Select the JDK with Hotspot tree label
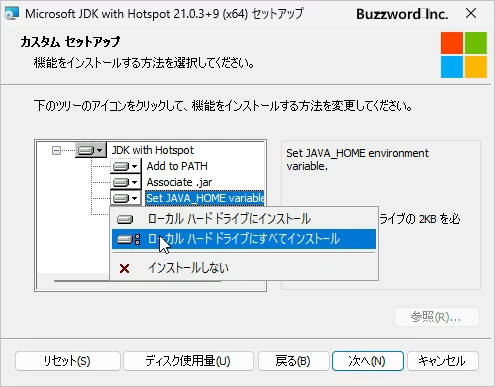This screenshot has width=495, height=387. [153, 150]
